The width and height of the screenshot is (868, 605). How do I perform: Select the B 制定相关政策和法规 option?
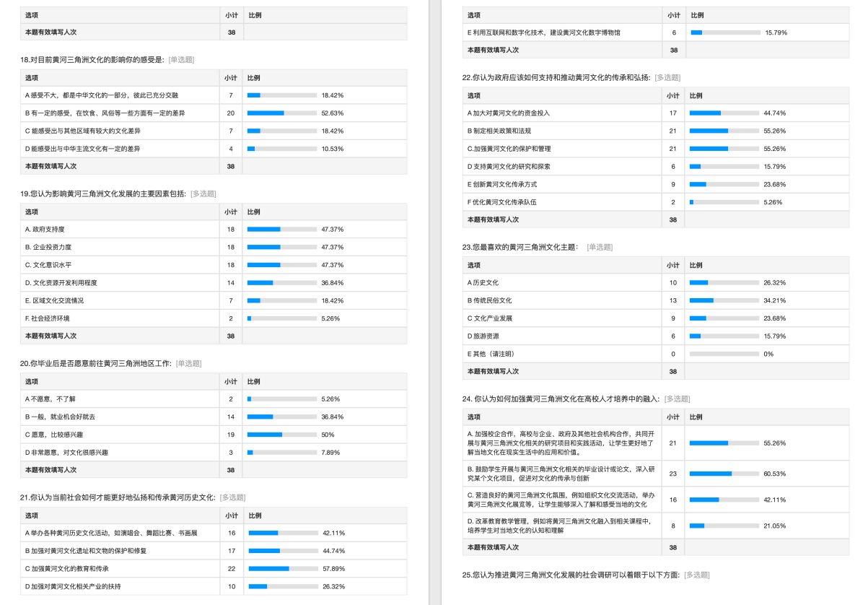pyautogui.click(x=499, y=131)
